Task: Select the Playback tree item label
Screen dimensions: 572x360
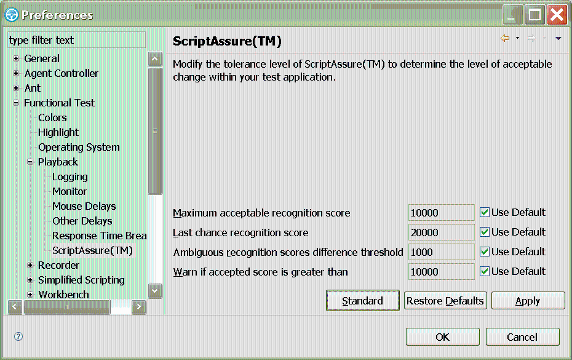Action: [58, 162]
